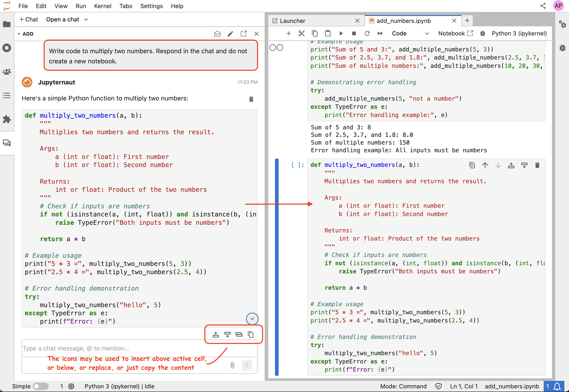Insert a cell above the active cell
Screen dimensions: 569x392
(511, 165)
